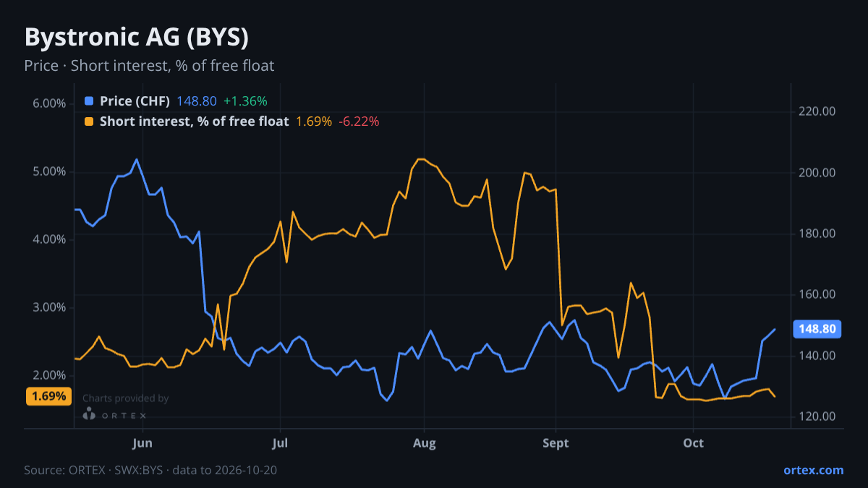The image size is (868, 488).
Task: Click the 4.00% left axis label
Action: (49, 239)
